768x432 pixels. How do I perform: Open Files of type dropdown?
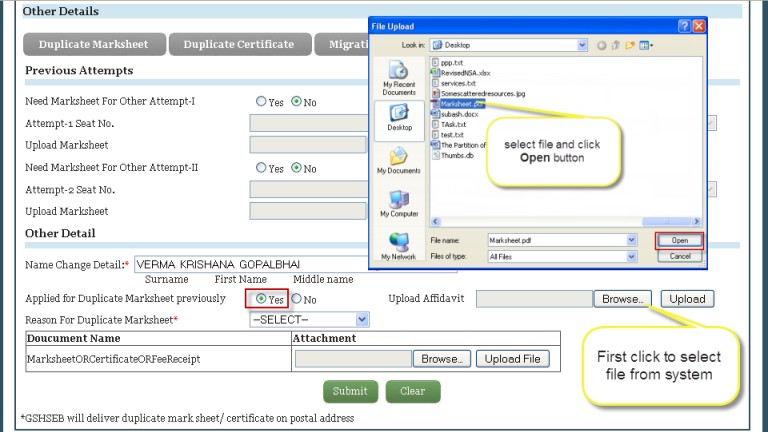pos(631,256)
